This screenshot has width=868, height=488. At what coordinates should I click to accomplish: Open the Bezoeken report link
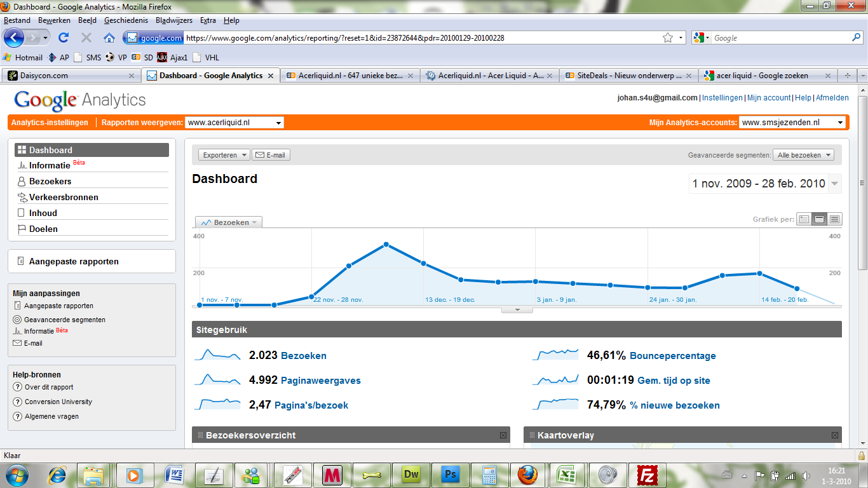pos(304,356)
